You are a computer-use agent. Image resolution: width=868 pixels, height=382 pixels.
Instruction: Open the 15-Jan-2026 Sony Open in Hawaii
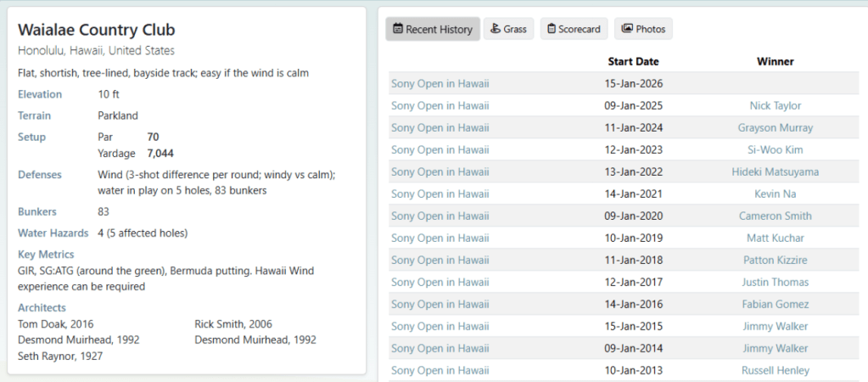(x=440, y=83)
